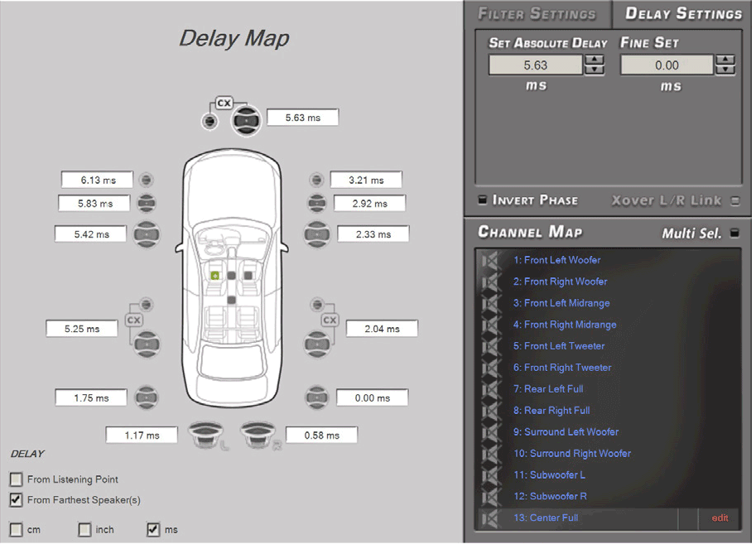
Task: Select channel 5: Front Left Tweeter
Action: 559,346
